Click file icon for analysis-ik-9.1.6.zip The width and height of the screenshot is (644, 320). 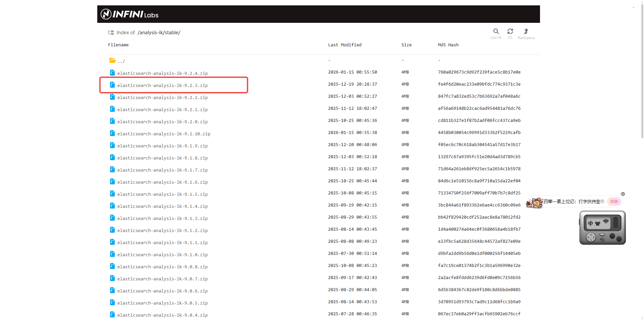coord(112,181)
